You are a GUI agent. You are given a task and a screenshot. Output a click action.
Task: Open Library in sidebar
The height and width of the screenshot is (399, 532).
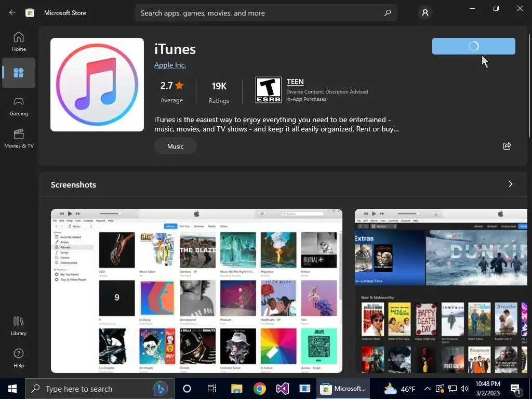point(19,326)
